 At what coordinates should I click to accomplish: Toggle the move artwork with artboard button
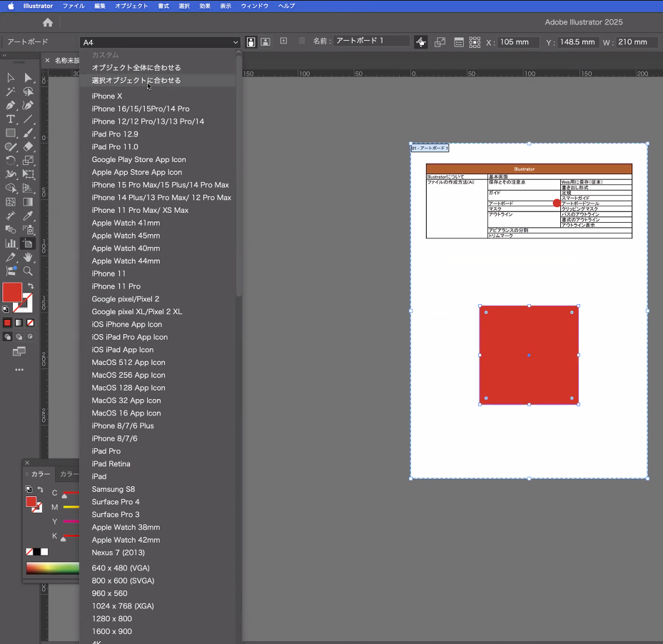(420, 42)
